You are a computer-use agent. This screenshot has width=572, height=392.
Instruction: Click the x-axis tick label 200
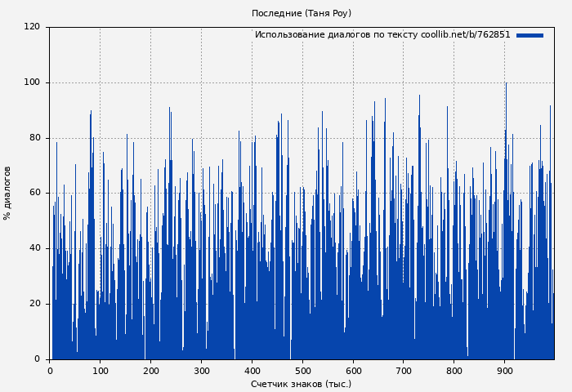(x=150, y=371)
